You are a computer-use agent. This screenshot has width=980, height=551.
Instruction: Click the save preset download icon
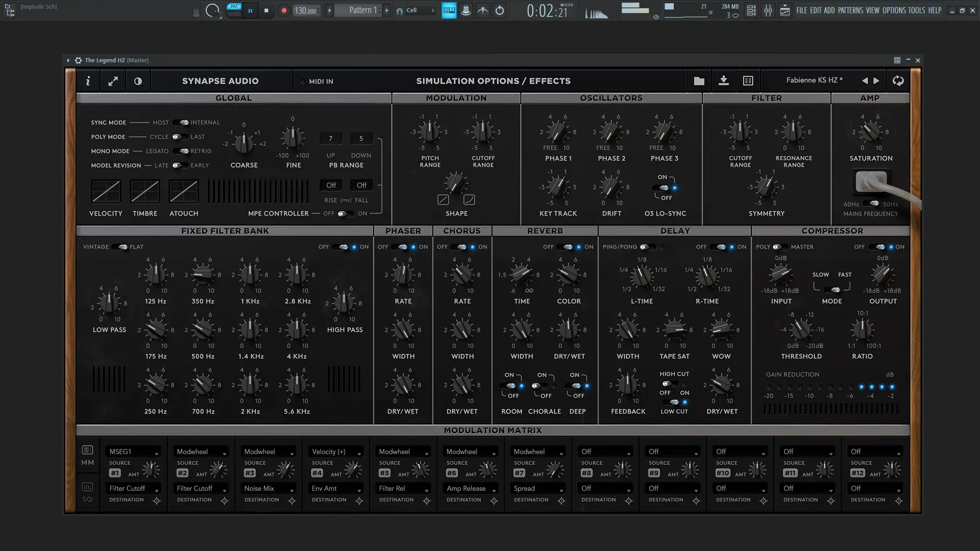[x=723, y=81]
